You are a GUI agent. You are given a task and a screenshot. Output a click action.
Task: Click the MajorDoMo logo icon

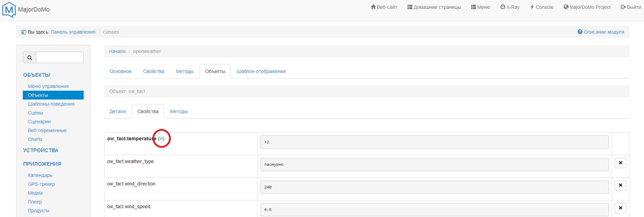9,10
